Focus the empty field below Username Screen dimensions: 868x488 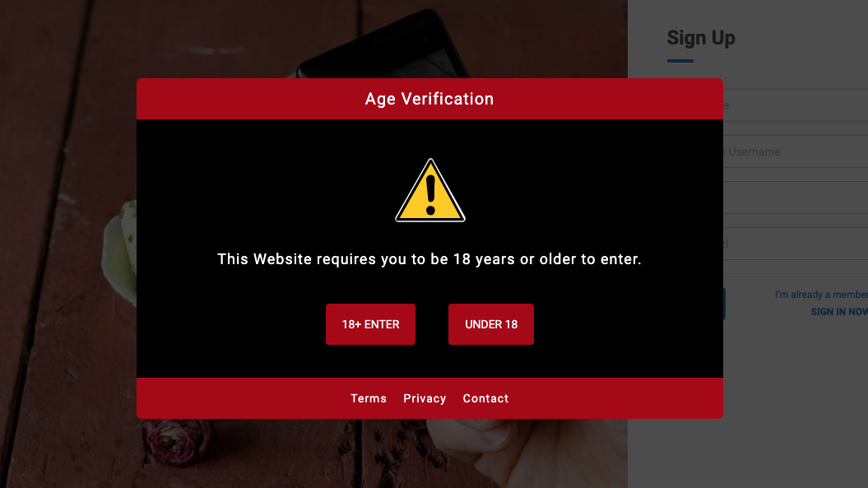tap(796, 198)
